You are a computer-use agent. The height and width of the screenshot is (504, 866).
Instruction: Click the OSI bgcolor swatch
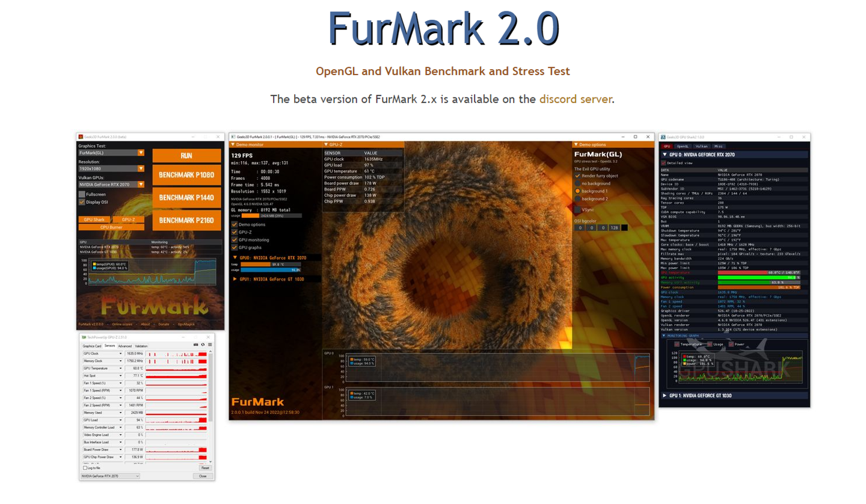tap(624, 227)
